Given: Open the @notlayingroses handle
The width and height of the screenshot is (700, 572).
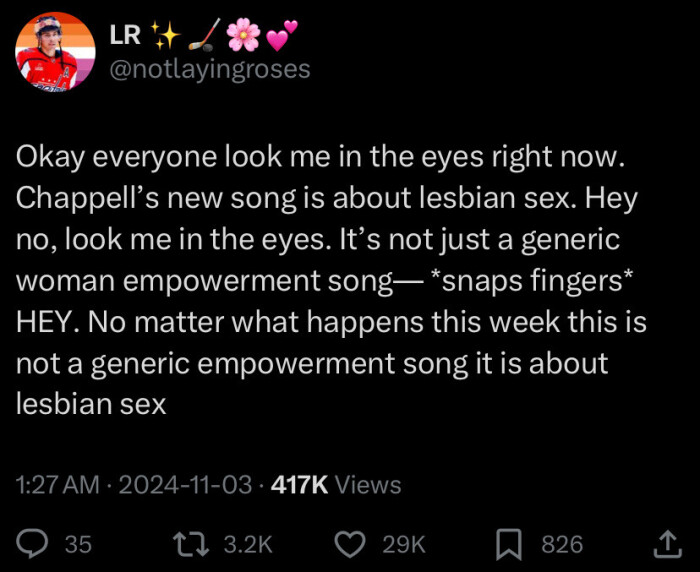Looking at the screenshot, I should [x=209, y=69].
